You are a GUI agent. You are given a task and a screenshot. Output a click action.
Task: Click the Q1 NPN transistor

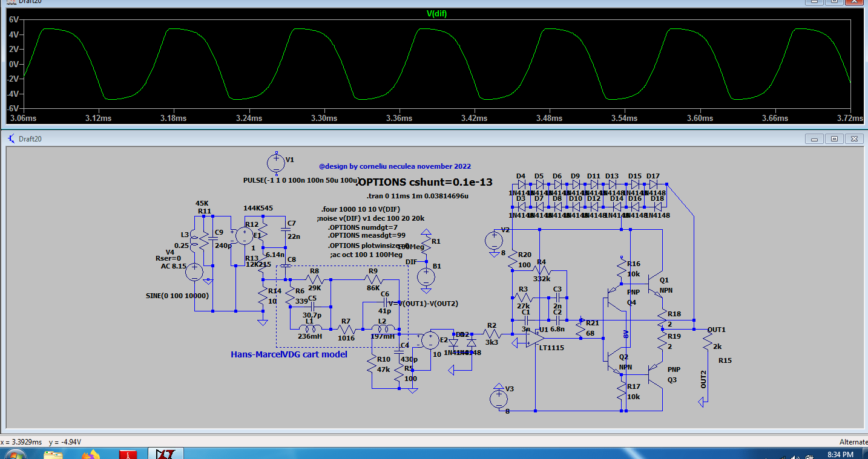(x=655, y=284)
